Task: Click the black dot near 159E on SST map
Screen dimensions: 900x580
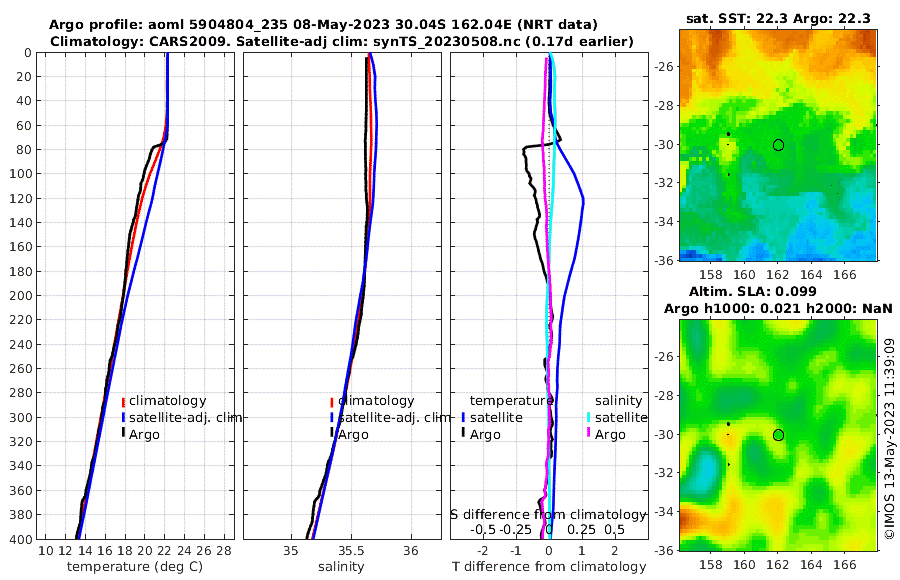Action: click(x=728, y=134)
